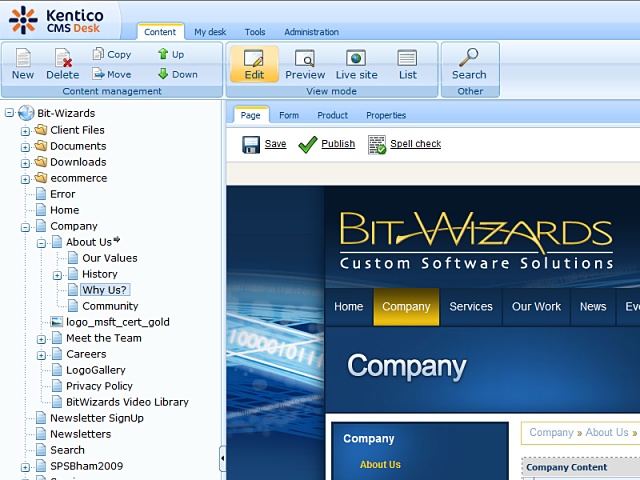The height and width of the screenshot is (480, 640).
Task: Click Home in the site navigation
Action: [x=349, y=307]
